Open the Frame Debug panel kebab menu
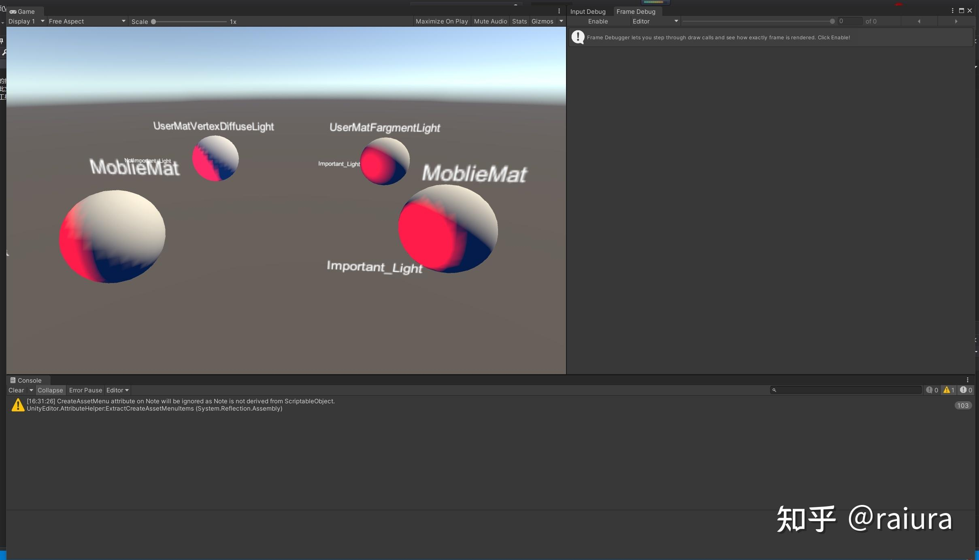 [952, 11]
